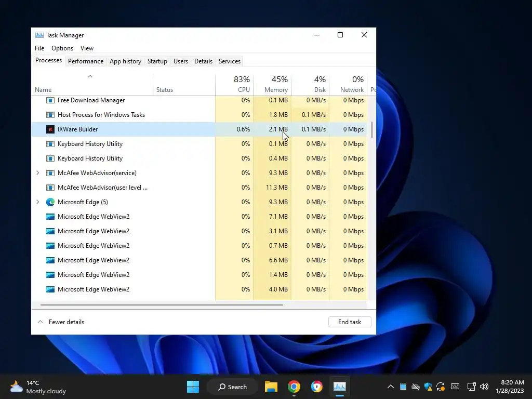Select the Free Download Manager row
The width and height of the screenshot is (532, 399).
pyautogui.click(x=199, y=100)
